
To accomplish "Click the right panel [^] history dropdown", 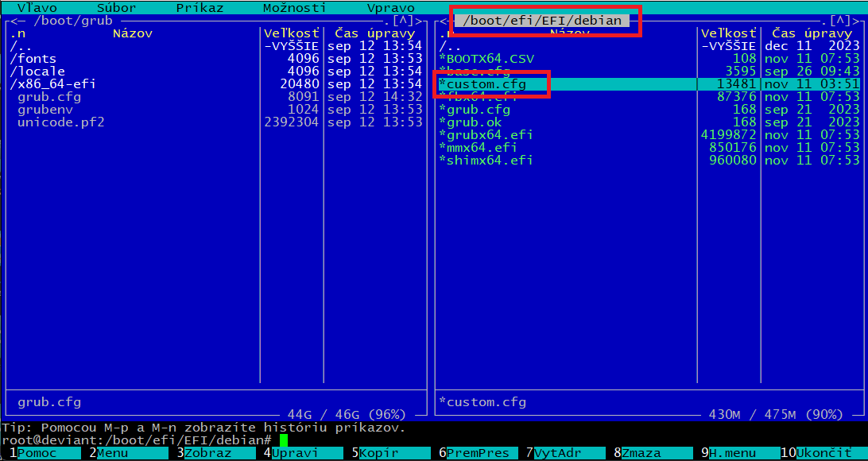I will 841,21.
